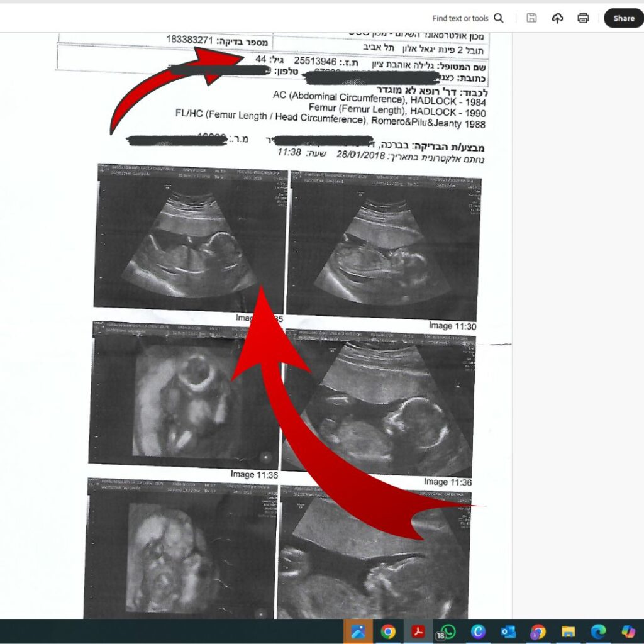The width and height of the screenshot is (644, 644).
Task: Click the Print icon
Action: [583, 18]
